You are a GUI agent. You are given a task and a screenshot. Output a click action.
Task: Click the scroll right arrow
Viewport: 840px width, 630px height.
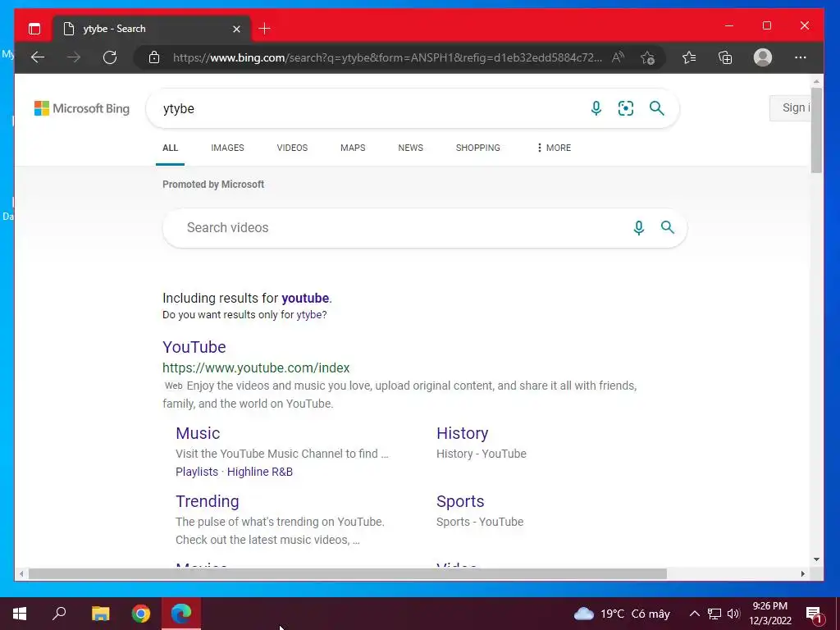802,573
